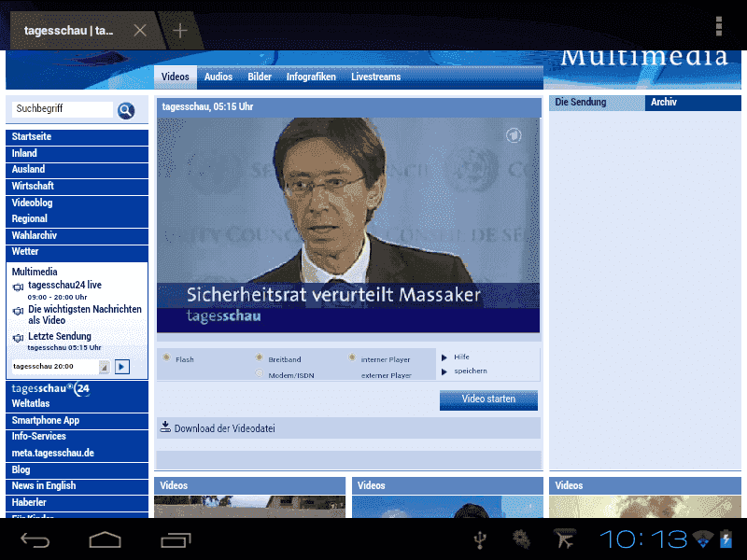Screen dimensions: 747x560
Task: Tap the battery charging icon
Action: (726, 539)
